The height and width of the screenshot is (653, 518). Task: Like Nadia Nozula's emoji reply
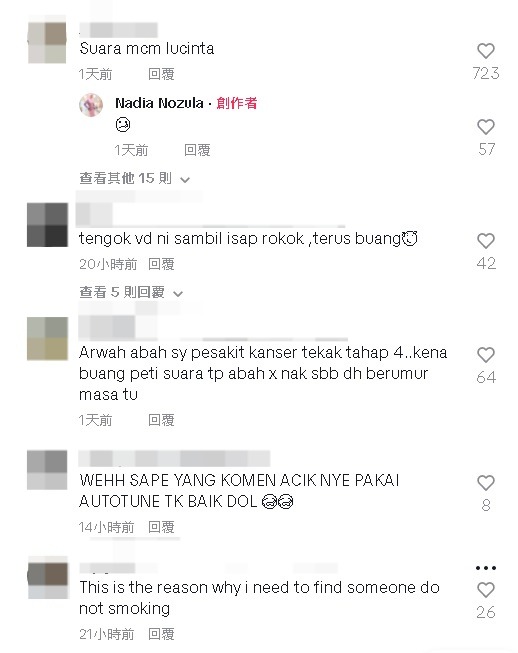[x=486, y=127]
